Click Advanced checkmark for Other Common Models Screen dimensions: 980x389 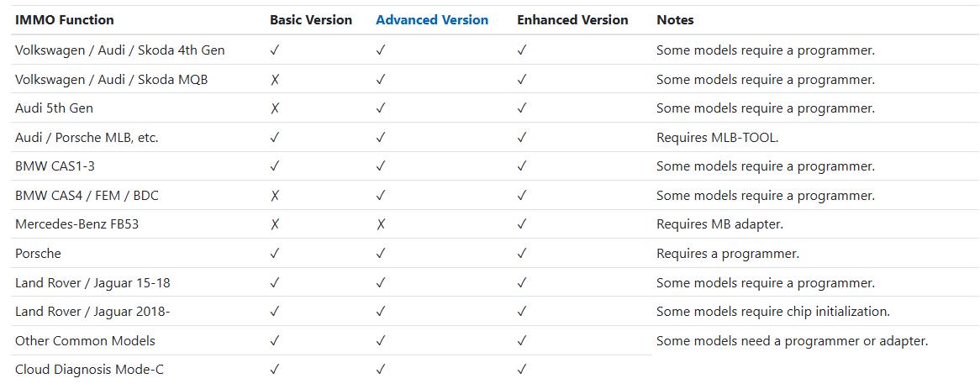pyautogui.click(x=381, y=341)
